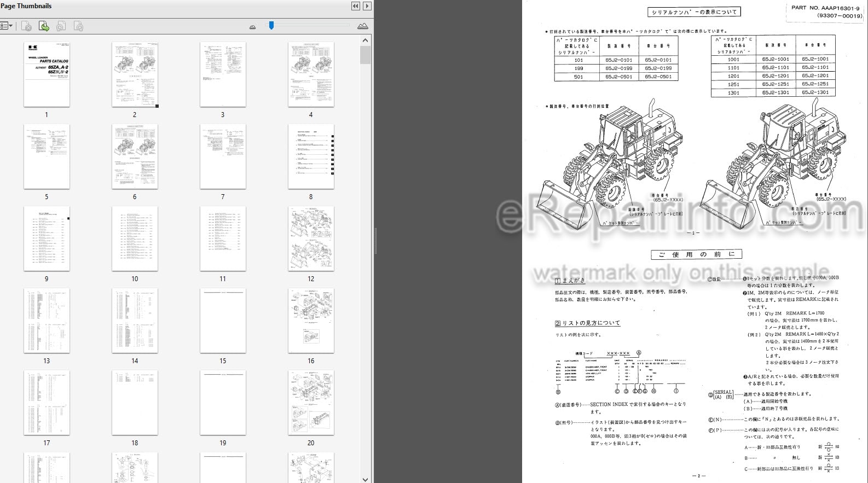This screenshot has width=868, height=483.
Task: Select page 10 thumbnail
Action: click(x=135, y=238)
